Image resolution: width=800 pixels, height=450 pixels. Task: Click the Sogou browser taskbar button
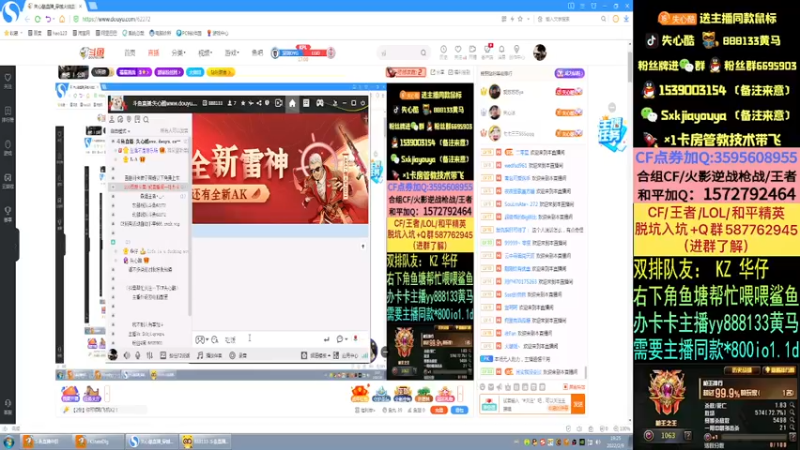point(151,441)
